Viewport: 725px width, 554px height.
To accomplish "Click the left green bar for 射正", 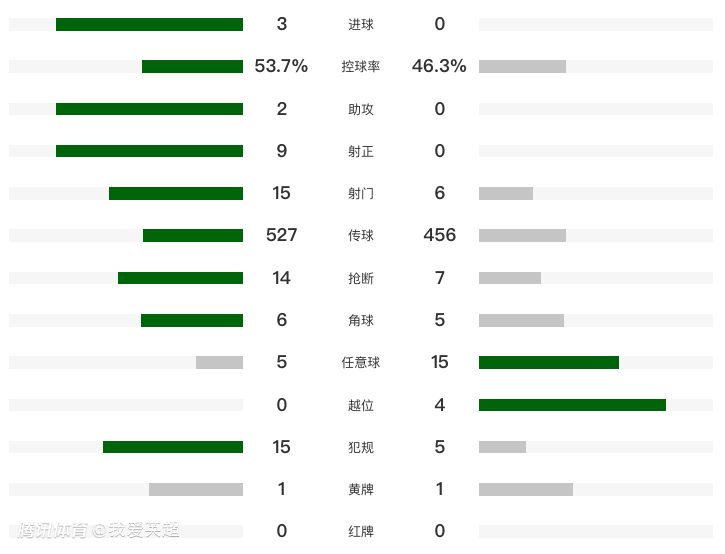I will (149, 151).
